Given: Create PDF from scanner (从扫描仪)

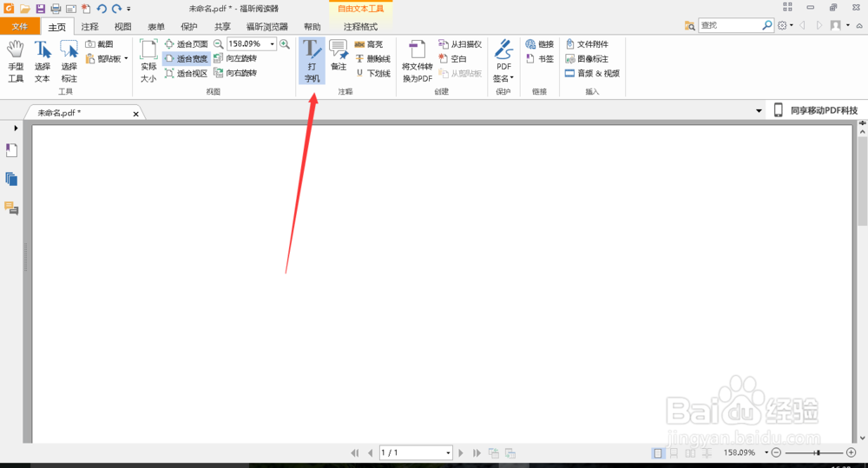Looking at the screenshot, I should point(459,43).
